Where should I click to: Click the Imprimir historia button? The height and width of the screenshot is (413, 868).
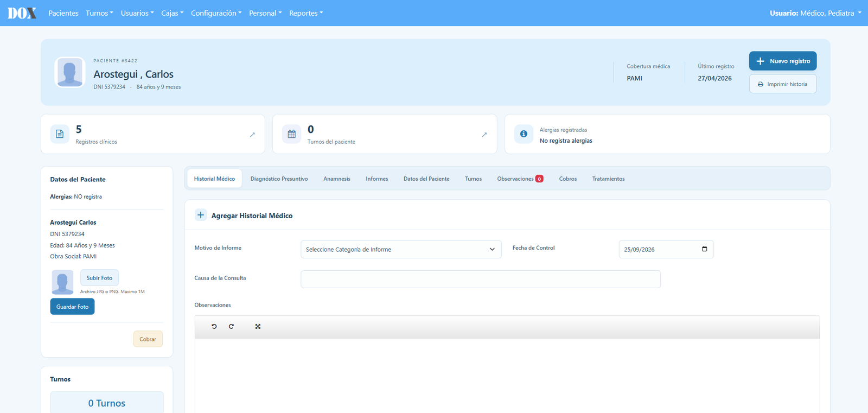tap(783, 84)
